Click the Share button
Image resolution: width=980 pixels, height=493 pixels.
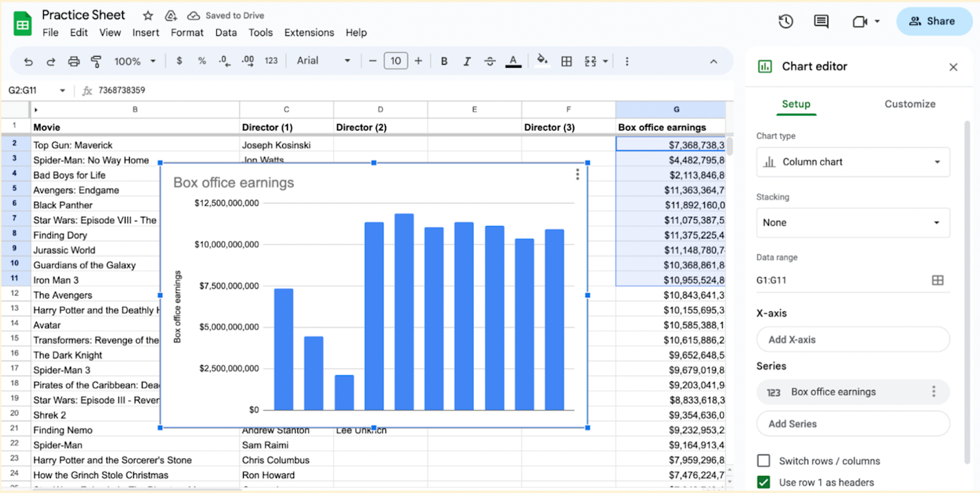coord(934,22)
